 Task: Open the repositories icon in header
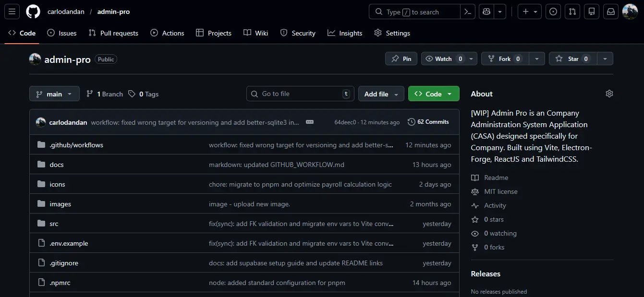click(592, 12)
